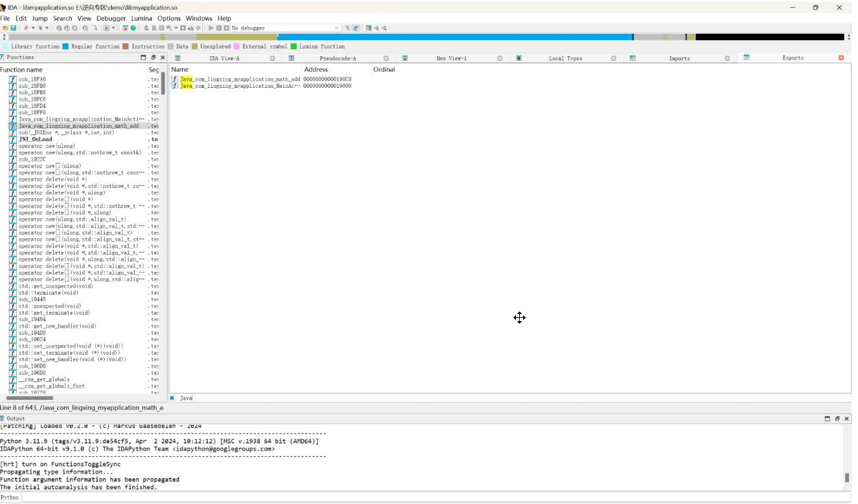The image size is (858, 504).
Task: Click the Open file toolbar icon
Action: point(5,28)
